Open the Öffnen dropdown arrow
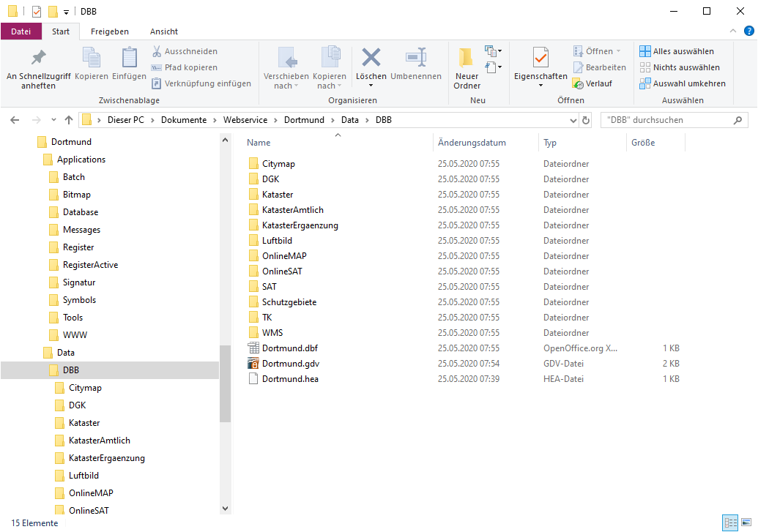This screenshot has height=532, width=758. (x=618, y=51)
